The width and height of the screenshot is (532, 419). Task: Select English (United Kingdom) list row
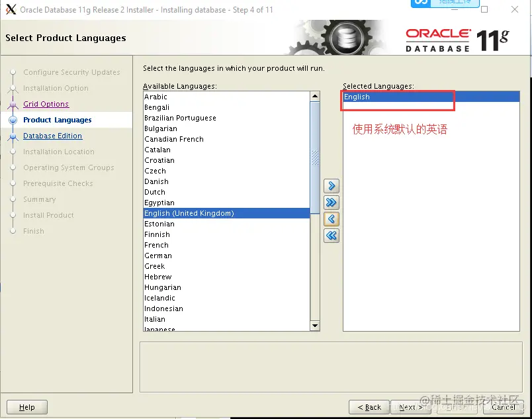pyautogui.click(x=227, y=213)
